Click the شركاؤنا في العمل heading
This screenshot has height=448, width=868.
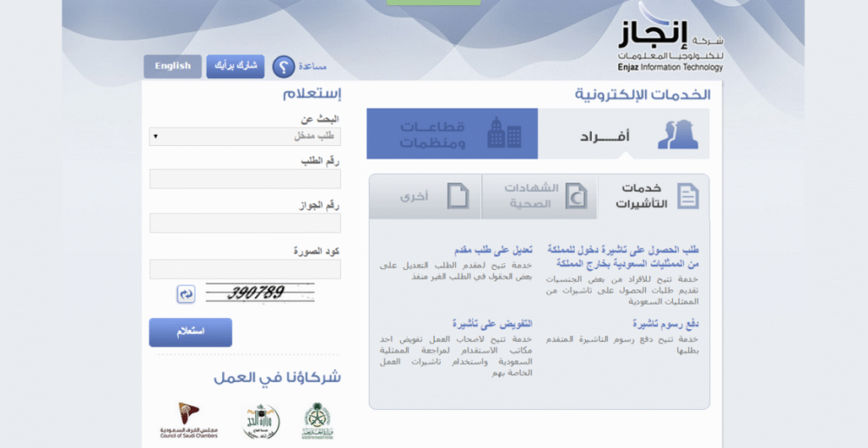coord(277,378)
